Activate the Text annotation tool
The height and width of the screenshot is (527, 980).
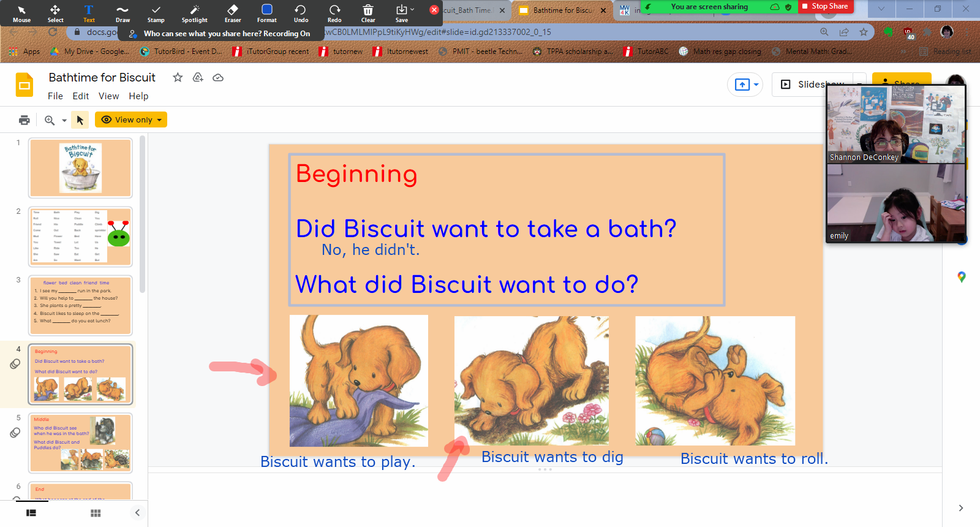(89, 13)
